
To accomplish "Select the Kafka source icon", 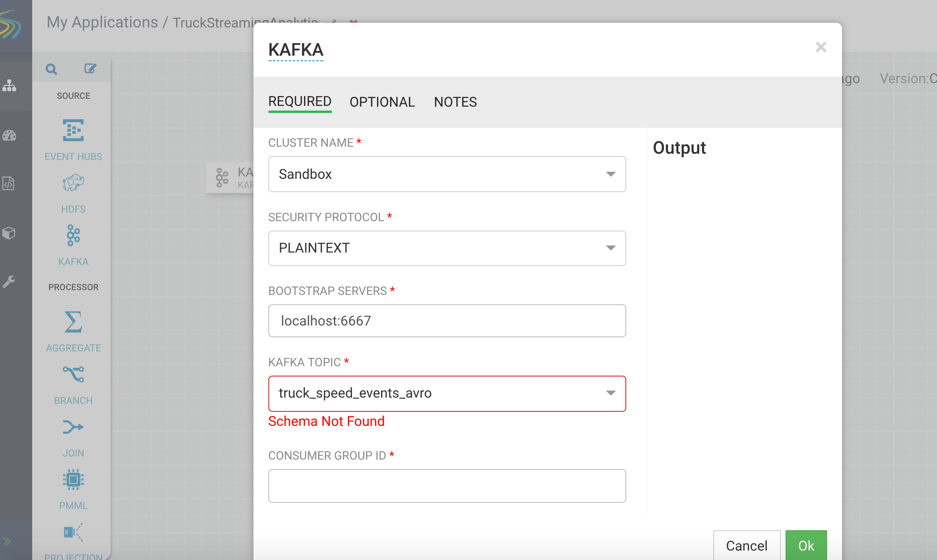I will tap(73, 235).
